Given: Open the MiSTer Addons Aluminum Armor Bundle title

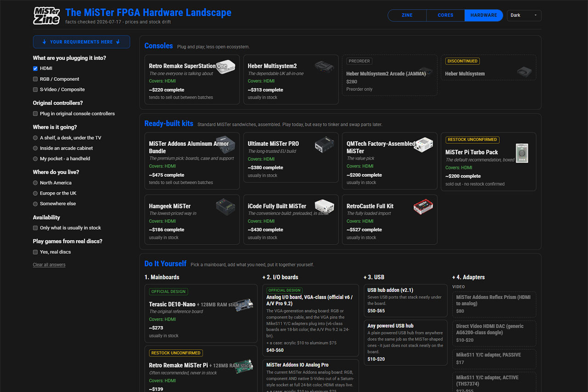Looking at the screenshot, I should pos(189,148).
